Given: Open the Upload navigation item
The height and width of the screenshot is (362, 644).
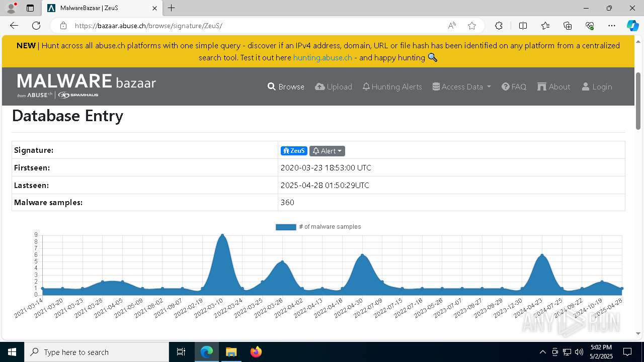Looking at the screenshot, I should (334, 86).
